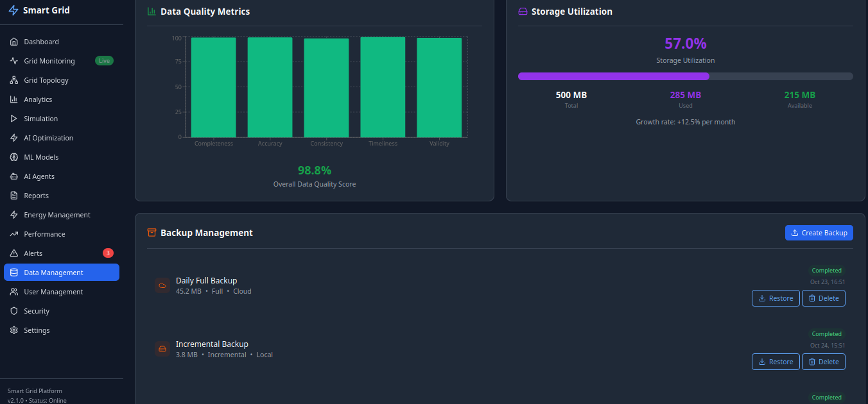868x404 pixels.
Task: Click the Analytics bar chart icon
Action: [x=14, y=99]
